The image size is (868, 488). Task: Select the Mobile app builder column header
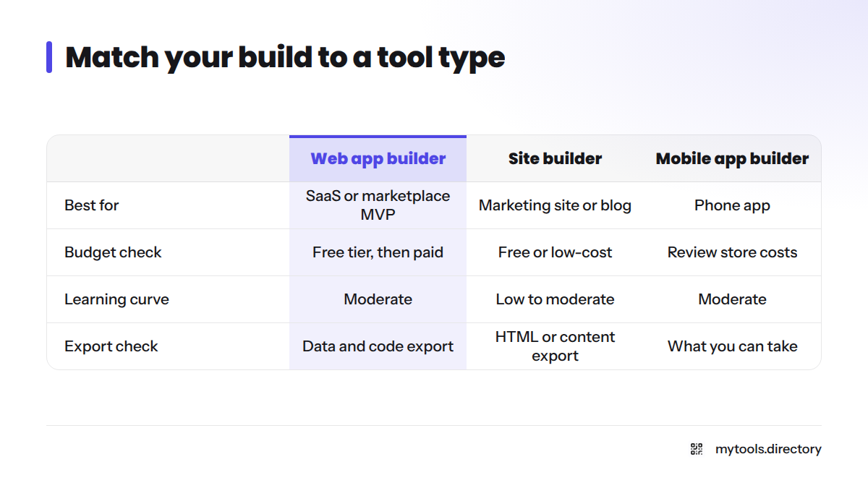click(732, 158)
